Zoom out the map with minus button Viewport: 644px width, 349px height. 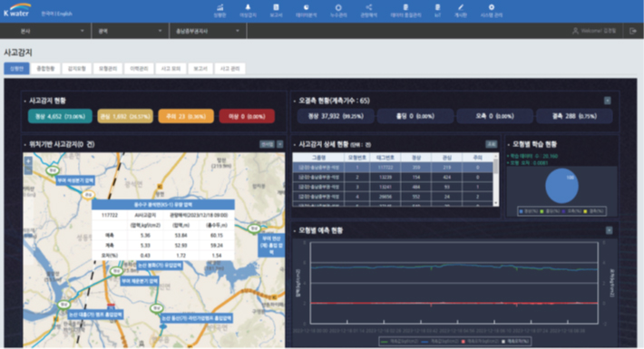point(28,170)
